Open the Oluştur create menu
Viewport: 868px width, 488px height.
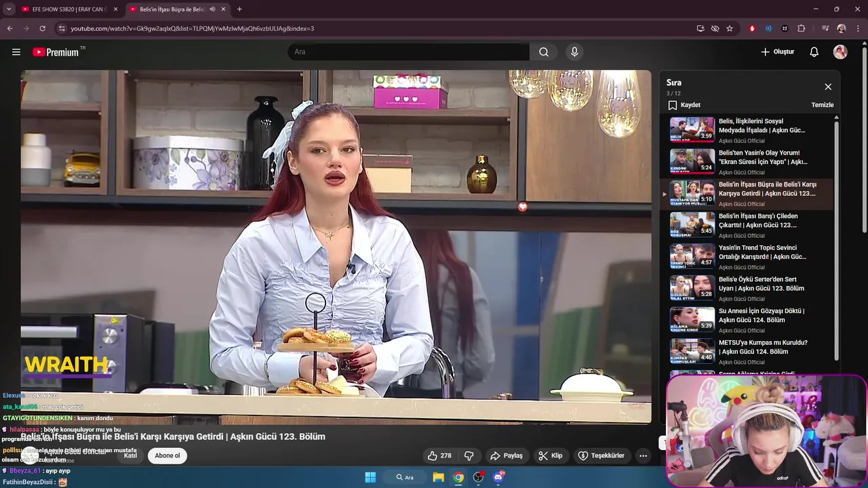pyautogui.click(x=777, y=52)
